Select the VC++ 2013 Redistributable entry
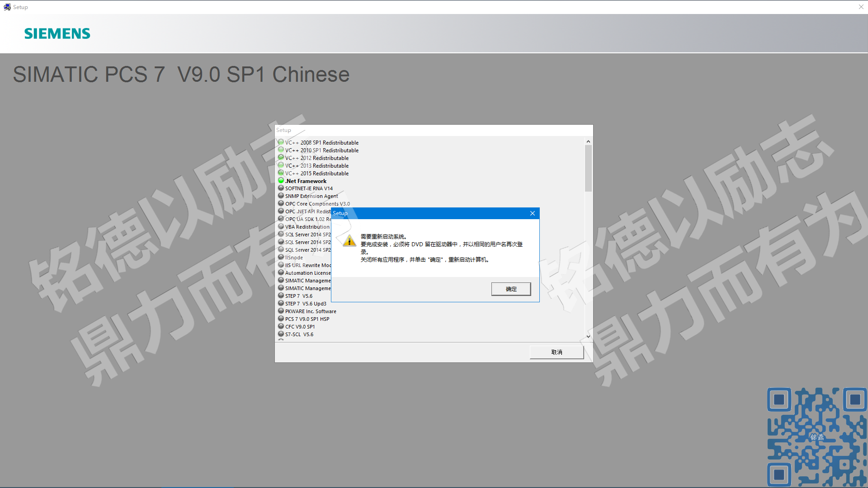This screenshot has height=488, width=868. pos(317,166)
